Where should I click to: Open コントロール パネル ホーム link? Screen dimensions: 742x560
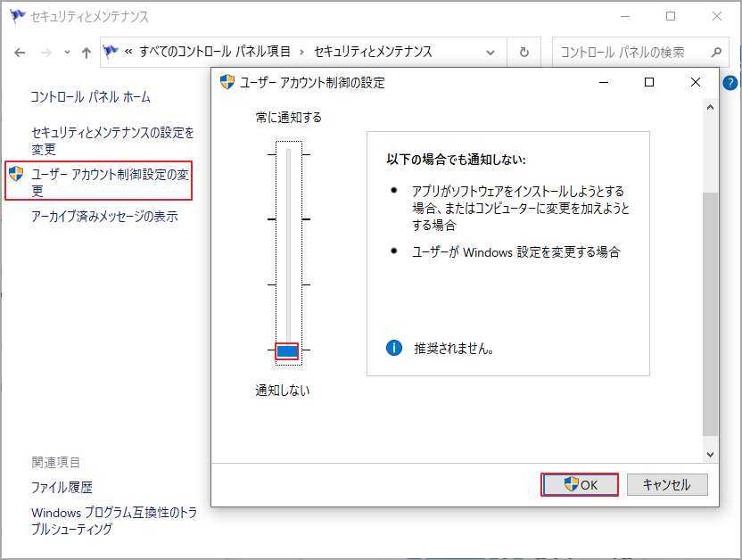[x=90, y=97]
